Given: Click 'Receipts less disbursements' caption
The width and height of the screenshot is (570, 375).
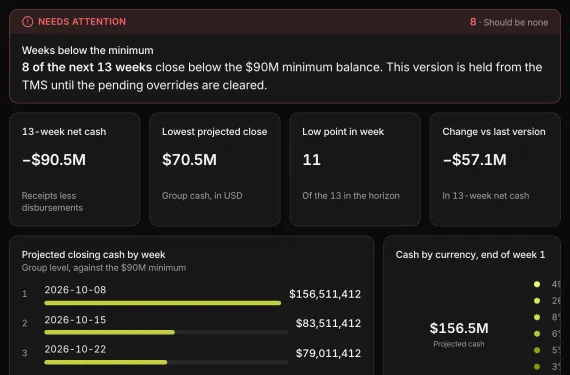Looking at the screenshot, I should point(52,202).
